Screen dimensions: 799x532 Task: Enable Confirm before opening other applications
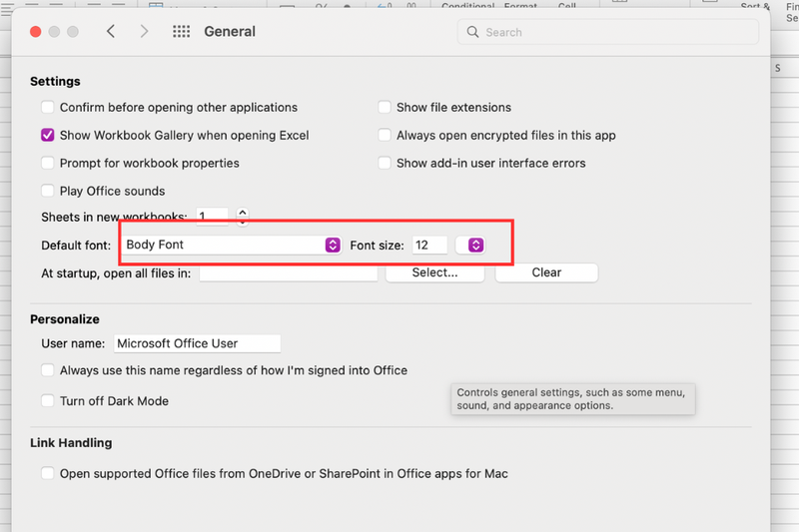point(47,107)
